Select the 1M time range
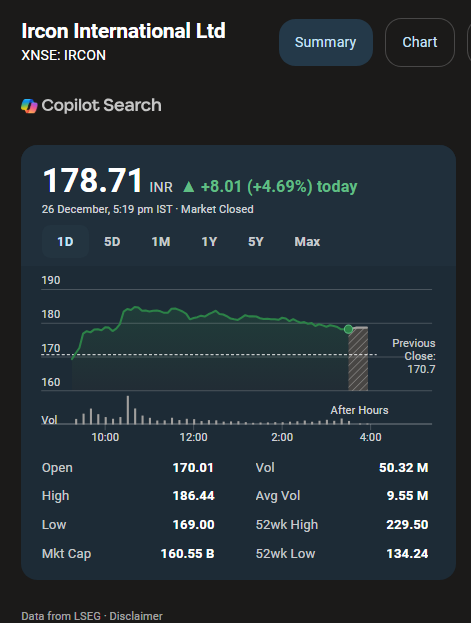Screen dimensions: 471x623 161,242
